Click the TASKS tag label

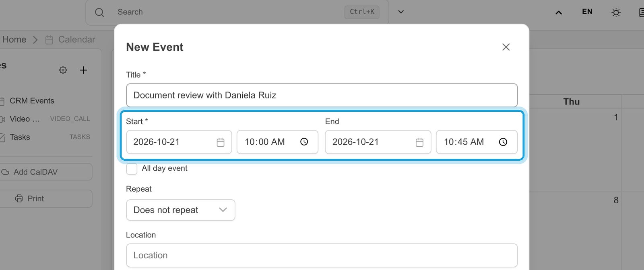pyautogui.click(x=80, y=137)
